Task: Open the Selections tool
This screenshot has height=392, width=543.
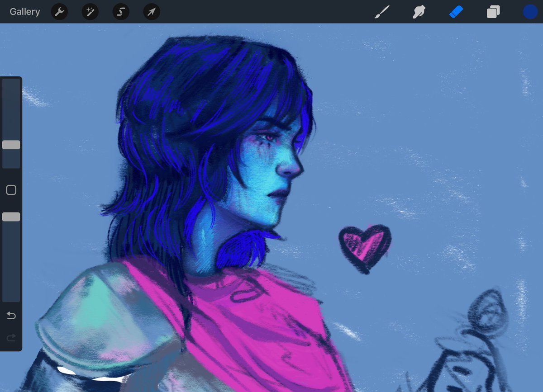Action: coord(120,12)
